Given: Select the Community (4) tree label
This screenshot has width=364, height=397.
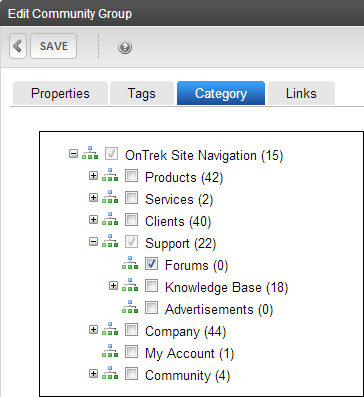Looking at the screenshot, I should pyautogui.click(x=188, y=376).
